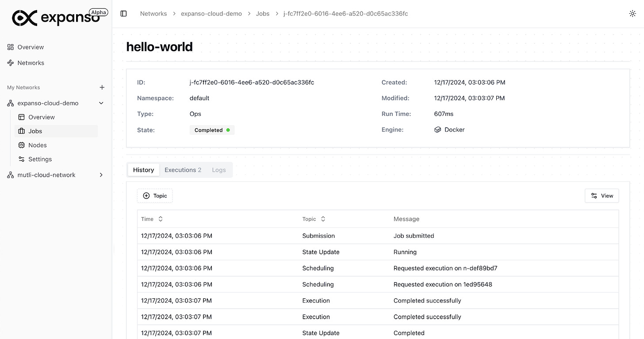This screenshot has width=644, height=339.
Task: Click the job ID breadcrumb
Action: [346, 14]
